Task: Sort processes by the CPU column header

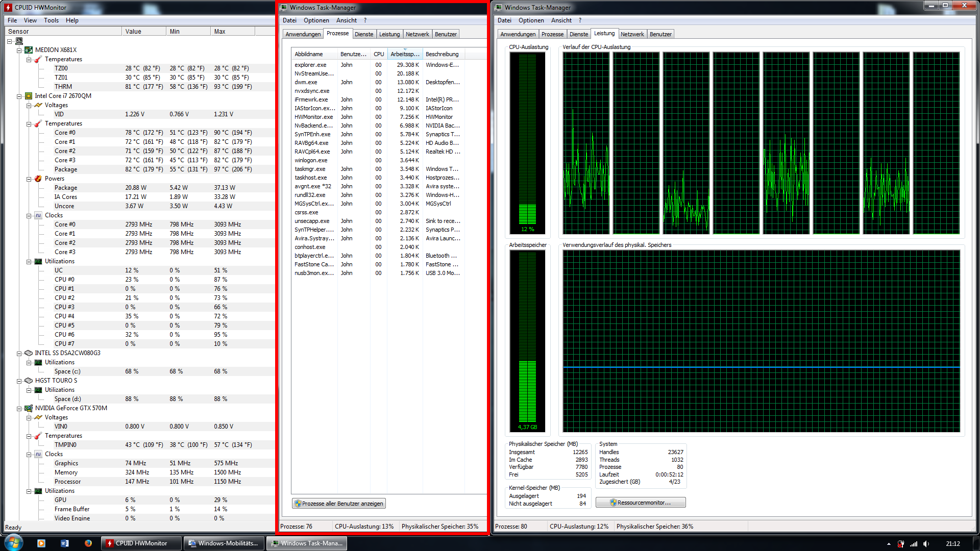Action: point(378,54)
